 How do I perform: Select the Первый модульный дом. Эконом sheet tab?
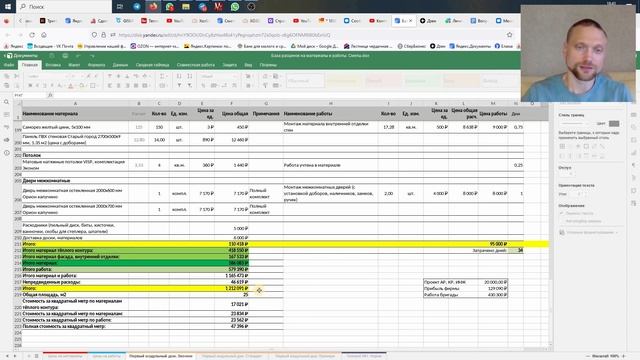pos(161,356)
